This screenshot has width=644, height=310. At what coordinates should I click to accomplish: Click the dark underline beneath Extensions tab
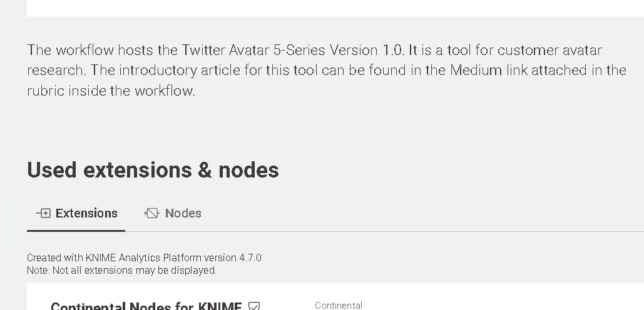tap(76, 231)
